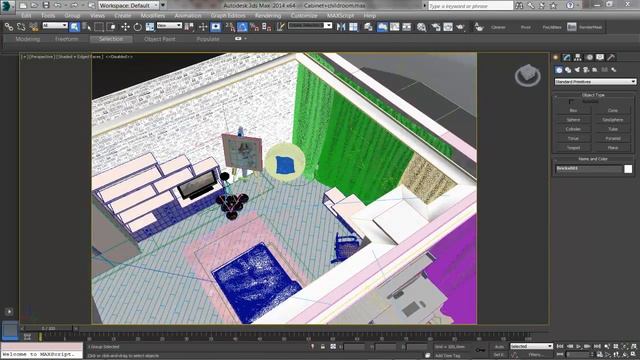Screen dimensions: 640x360
Task: Open the Utilities command panel tab
Action: [x=611, y=57]
